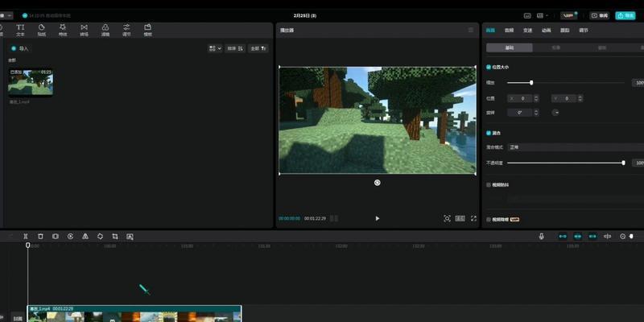Screen dimensions: 644x322
Task: Toggle the Blend (混合) checkbox
Action: 489,133
